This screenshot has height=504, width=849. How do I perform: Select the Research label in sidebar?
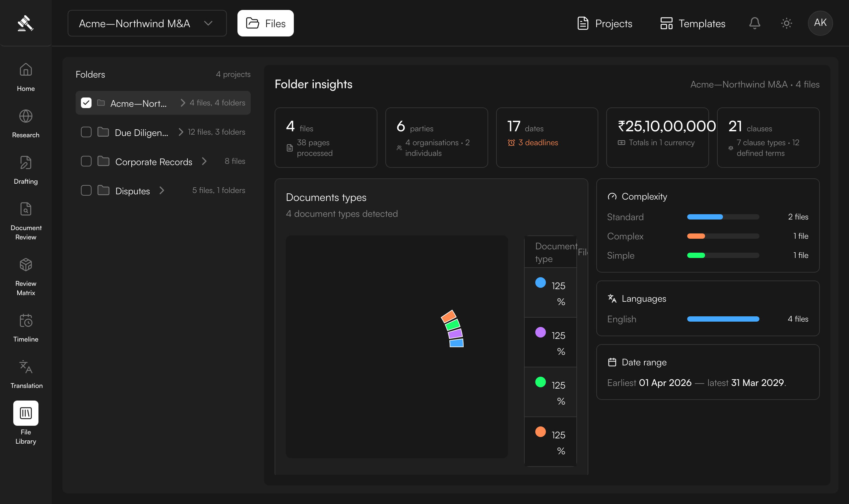(x=26, y=135)
